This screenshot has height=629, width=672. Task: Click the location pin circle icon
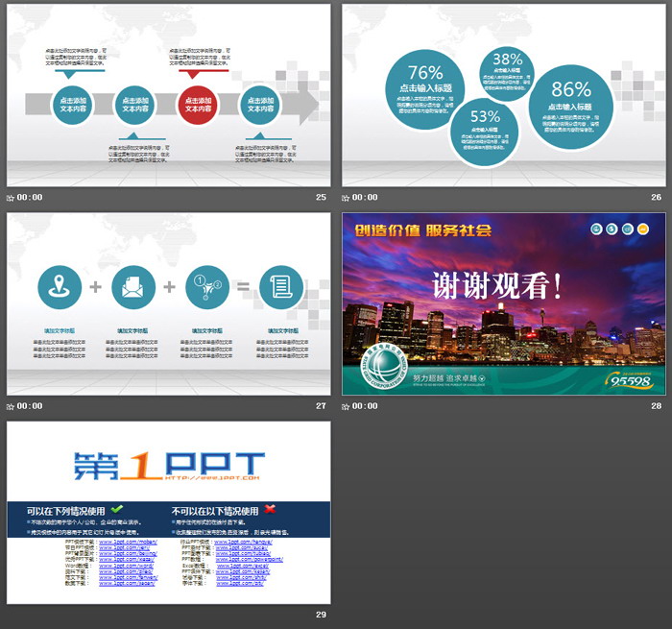coord(60,287)
